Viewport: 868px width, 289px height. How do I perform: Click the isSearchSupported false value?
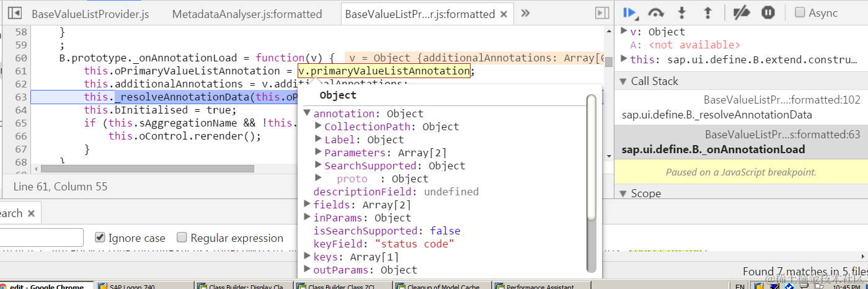click(445, 231)
